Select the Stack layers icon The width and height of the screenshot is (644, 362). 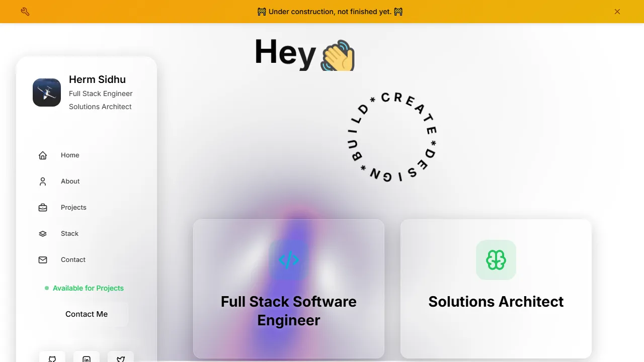point(43,234)
